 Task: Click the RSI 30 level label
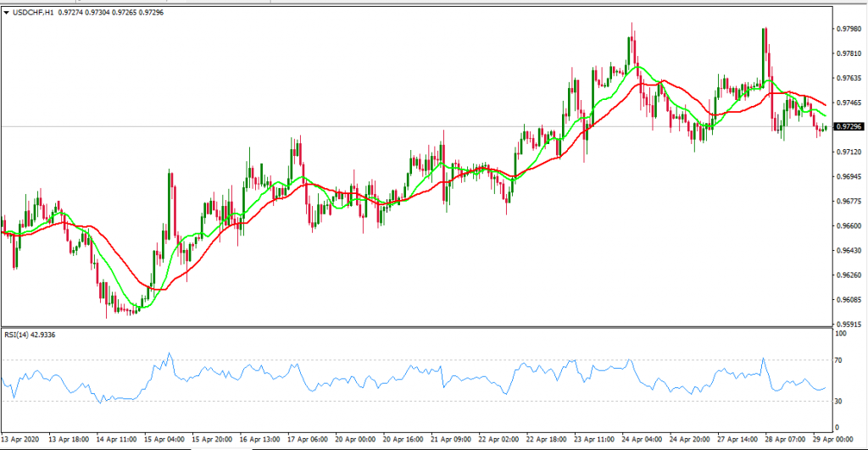[x=841, y=401]
